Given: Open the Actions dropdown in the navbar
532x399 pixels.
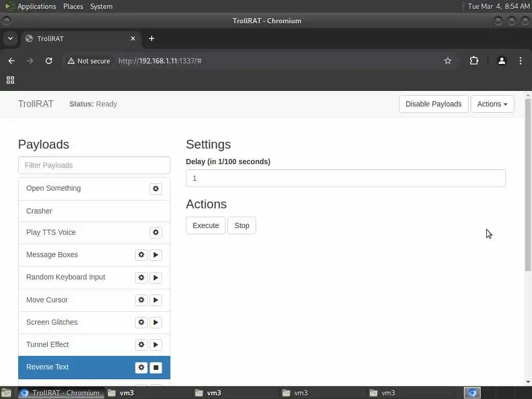Looking at the screenshot, I should click(x=493, y=104).
